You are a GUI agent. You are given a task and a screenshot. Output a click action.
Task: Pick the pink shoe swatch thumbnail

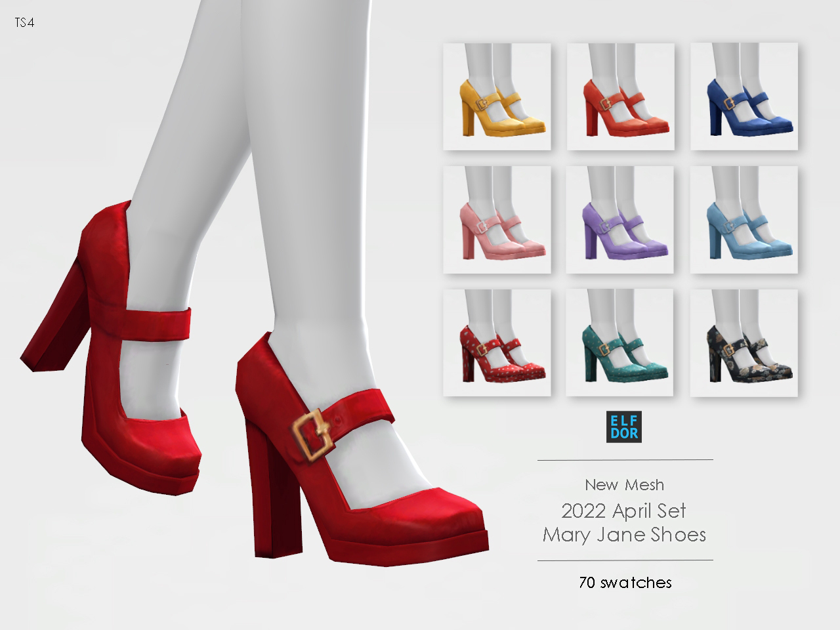[x=497, y=219]
